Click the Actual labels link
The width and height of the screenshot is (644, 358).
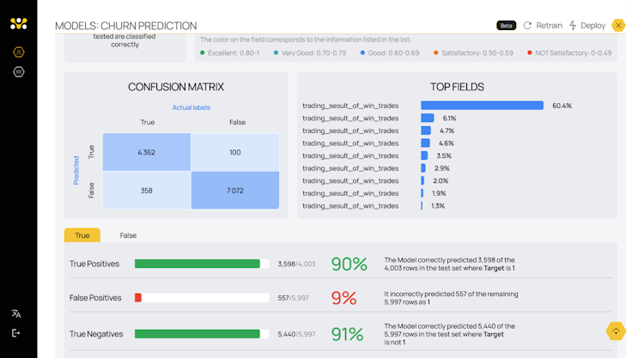[191, 107]
